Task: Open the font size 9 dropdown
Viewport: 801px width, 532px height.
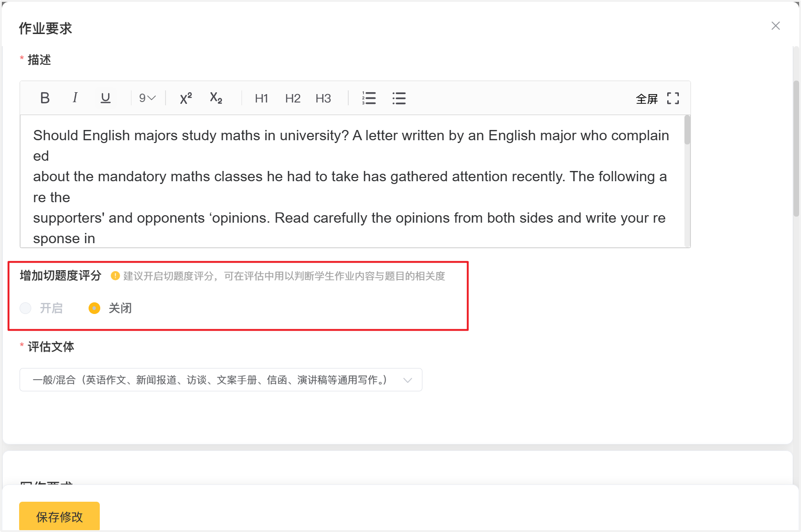Action: click(147, 98)
